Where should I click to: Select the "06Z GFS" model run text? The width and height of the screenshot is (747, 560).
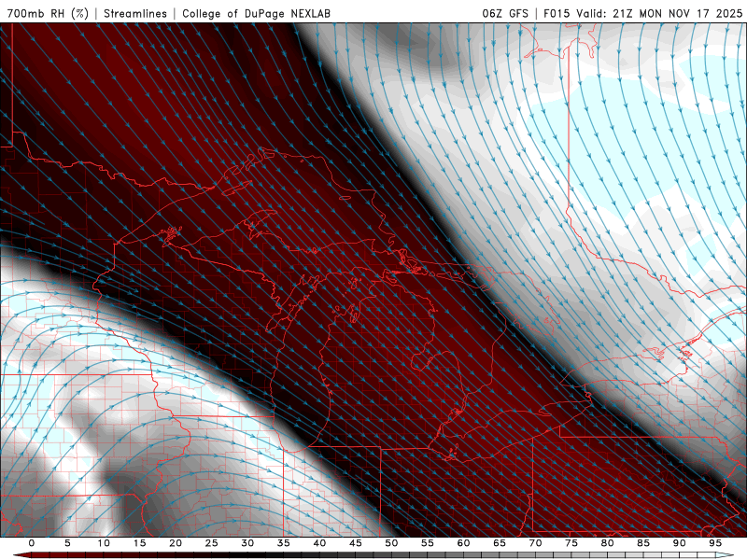pyautogui.click(x=505, y=13)
